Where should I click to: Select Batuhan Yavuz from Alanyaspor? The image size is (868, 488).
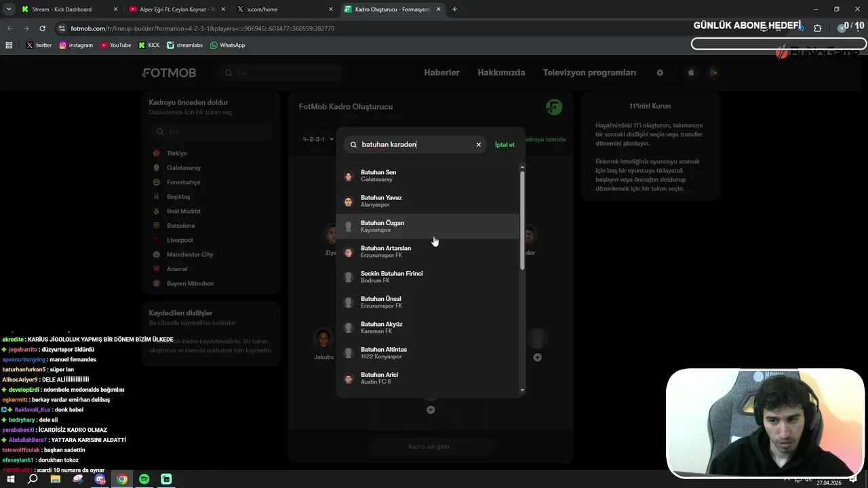(428, 201)
